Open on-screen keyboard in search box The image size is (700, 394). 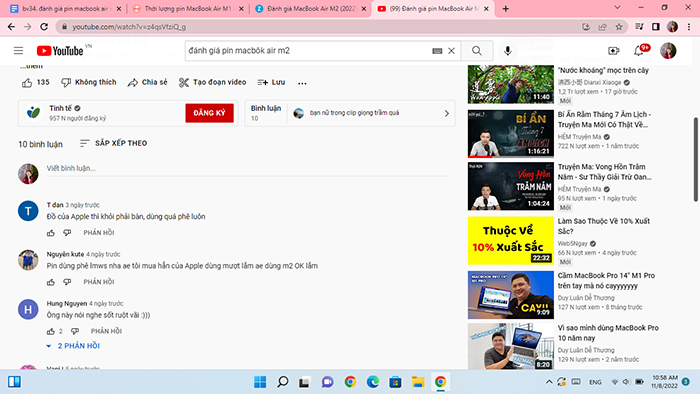[x=437, y=51]
